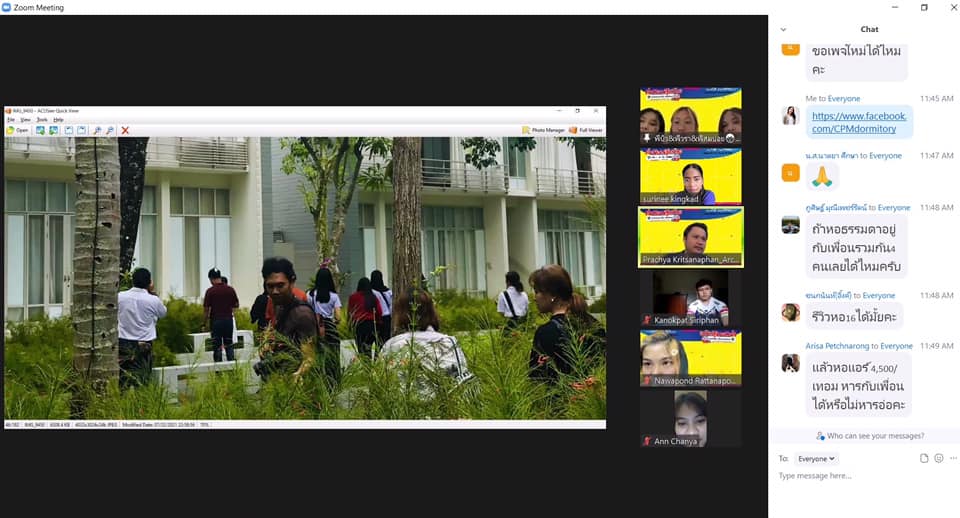This screenshot has width=960, height=518.
Task: Open the emoji picker in chat
Action: coord(938,458)
